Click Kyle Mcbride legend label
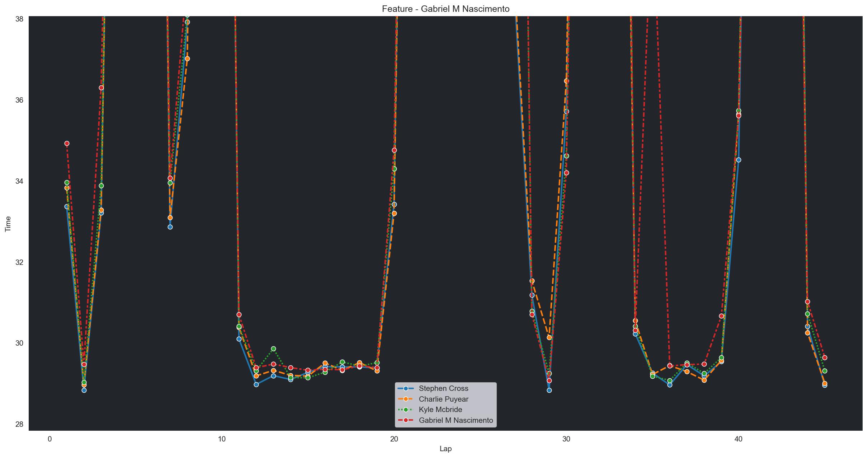This screenshot has height=458, width=868. (x=440, y=410)
